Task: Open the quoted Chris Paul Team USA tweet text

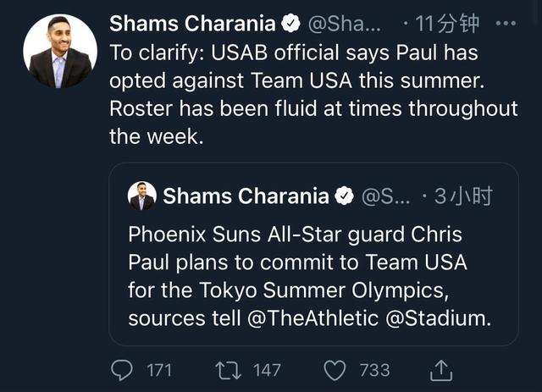Action: [x=296, y=276]
